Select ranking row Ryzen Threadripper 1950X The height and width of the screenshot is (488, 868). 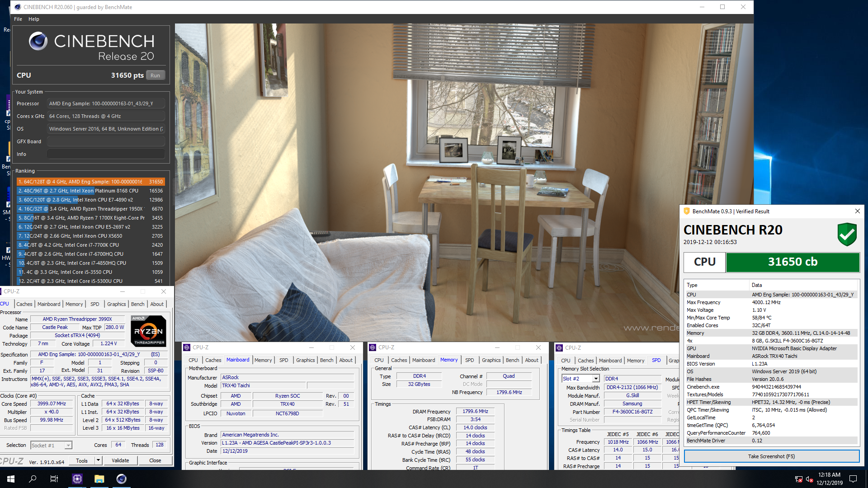click(x=90, y=209)
